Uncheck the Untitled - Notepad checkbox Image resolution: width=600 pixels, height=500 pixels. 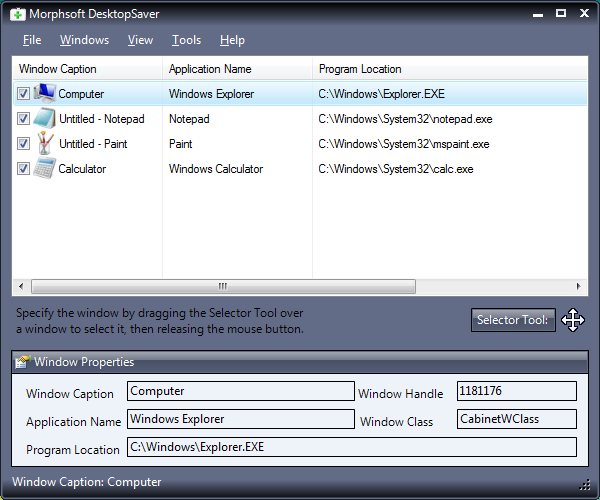[x=23, y=118]
